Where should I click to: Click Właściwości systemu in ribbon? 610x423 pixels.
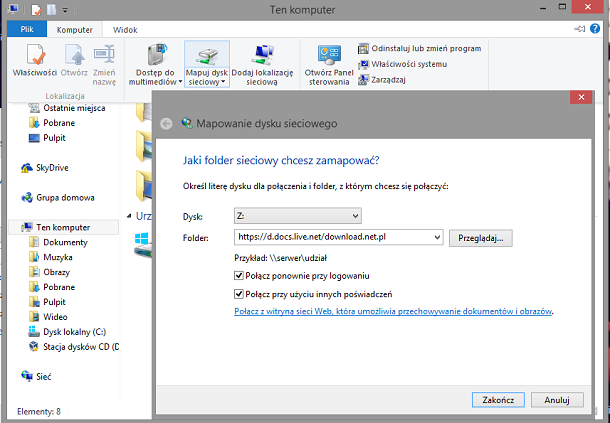pyautogui.click(x=402, y=64)
